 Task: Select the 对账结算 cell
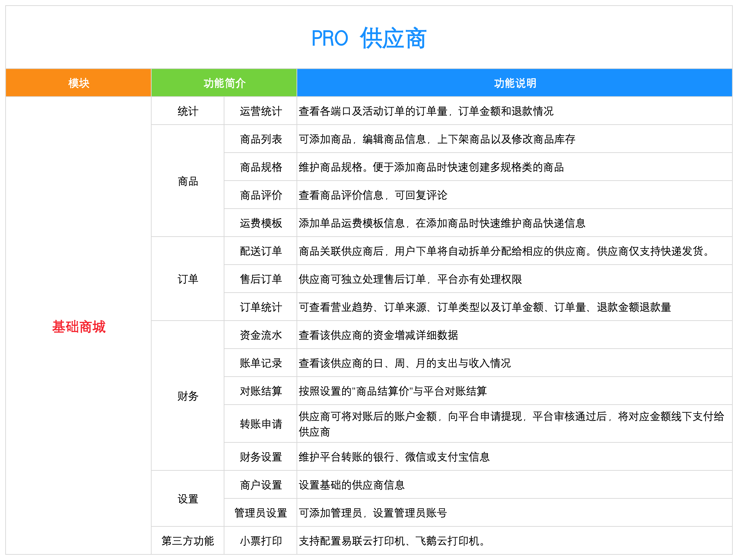pyautogui.click(x=261, y=391)
